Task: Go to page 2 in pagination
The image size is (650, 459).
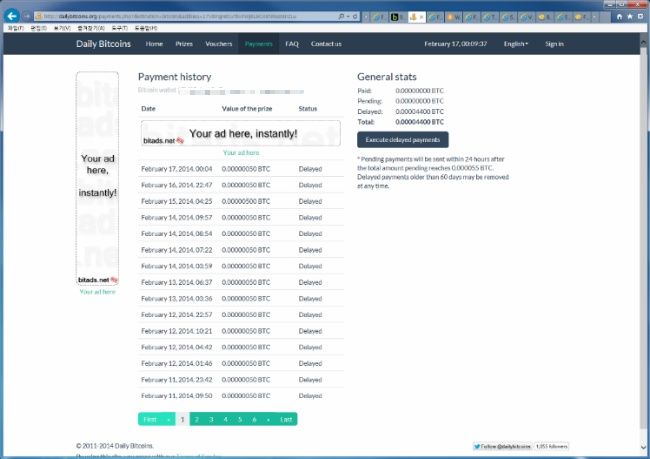Action: tap(197, 419)
